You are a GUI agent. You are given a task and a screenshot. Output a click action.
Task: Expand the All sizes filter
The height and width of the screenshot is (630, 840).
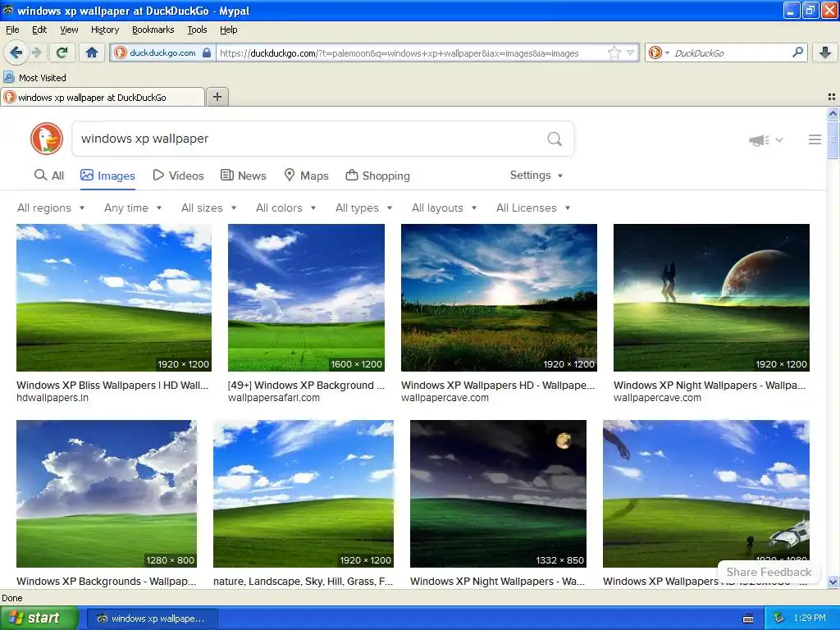tap(209, 208)
